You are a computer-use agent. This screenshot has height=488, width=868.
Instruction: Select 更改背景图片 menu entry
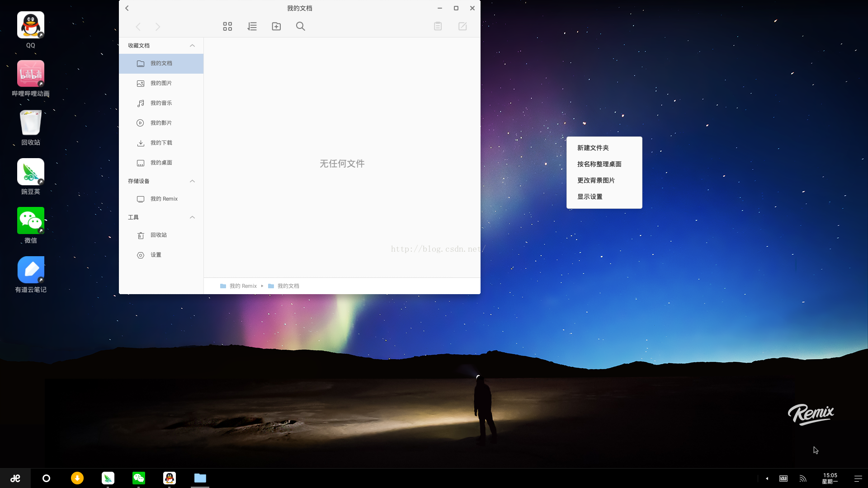pos(596,180)
